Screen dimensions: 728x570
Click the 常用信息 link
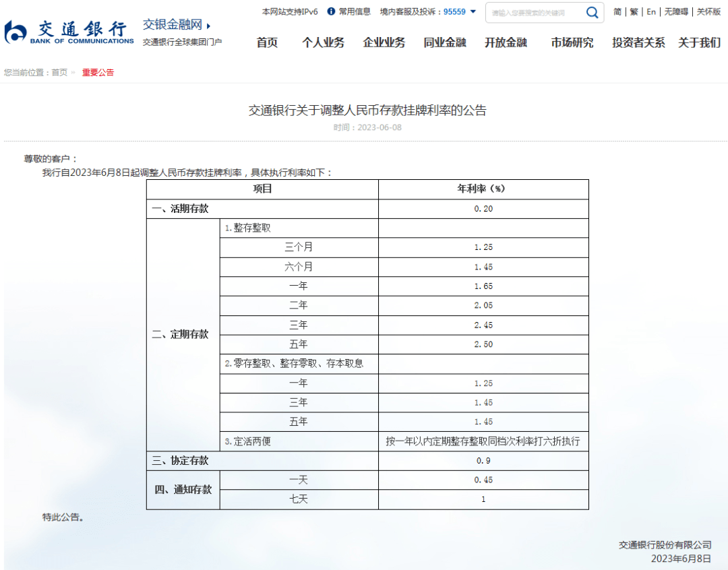[x=355, y=11]
